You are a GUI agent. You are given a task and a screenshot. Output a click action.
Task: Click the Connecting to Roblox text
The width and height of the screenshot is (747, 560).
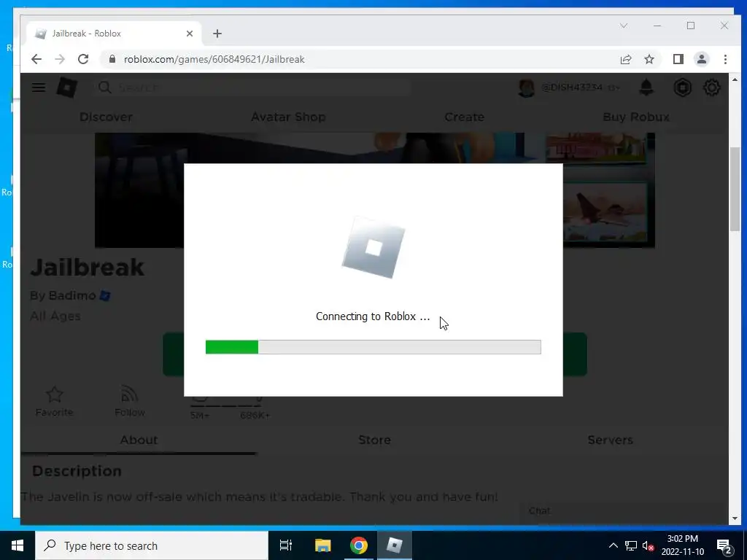(x=373, y=316)
